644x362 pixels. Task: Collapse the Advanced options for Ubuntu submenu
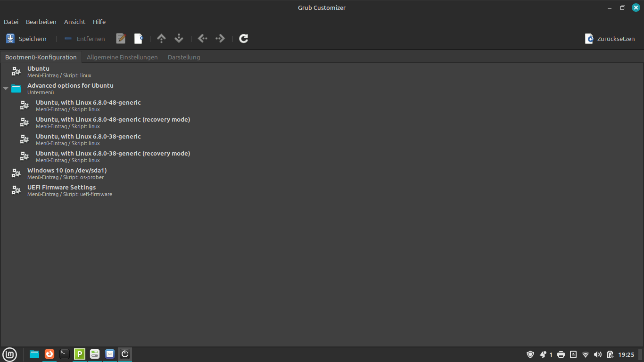pyautogui.click(x=6, y=89)
